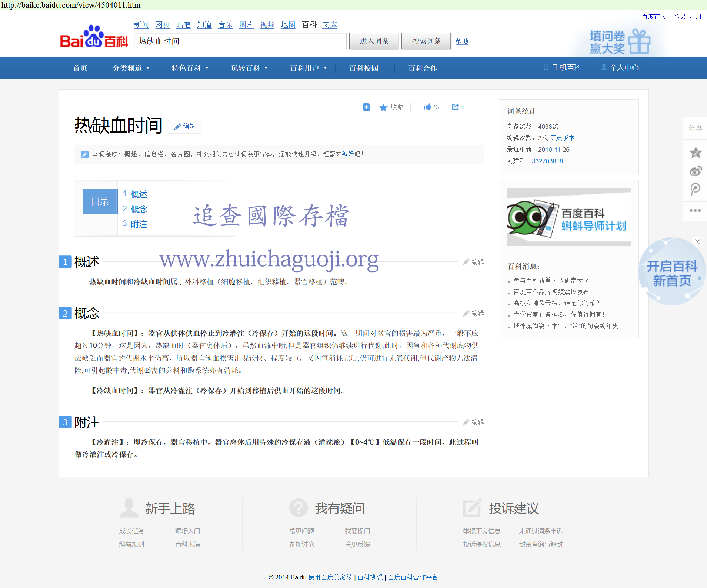Click the search box containing 热缺血时间

pos(240,41)
